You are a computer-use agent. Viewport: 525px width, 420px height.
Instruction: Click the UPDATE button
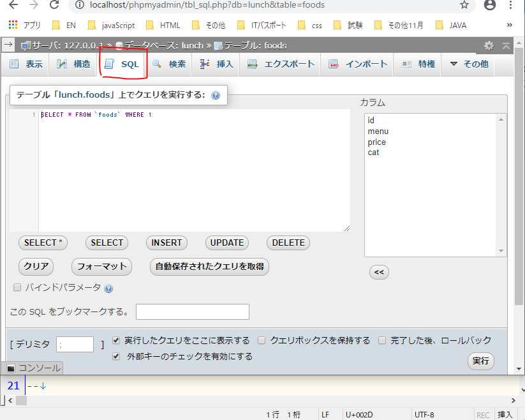pos(227,243)
